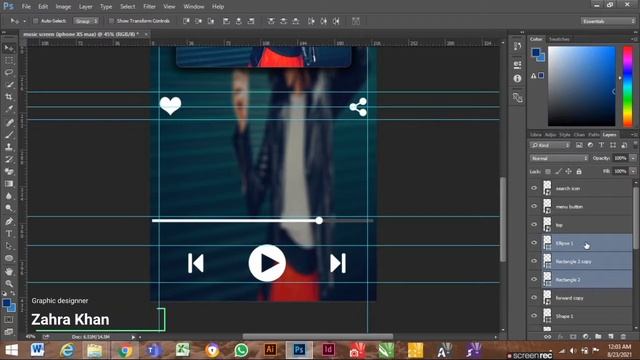Select the Gradient tool

pos(9,184)
